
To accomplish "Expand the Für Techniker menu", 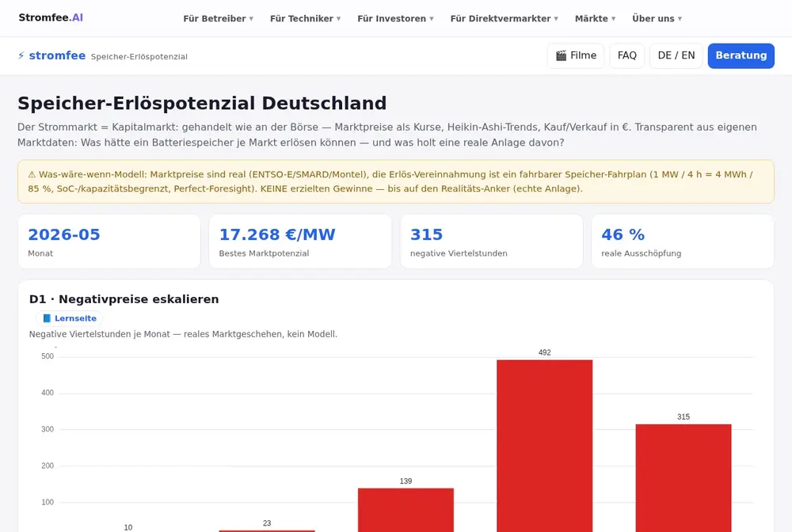I will tap(305, 19).
